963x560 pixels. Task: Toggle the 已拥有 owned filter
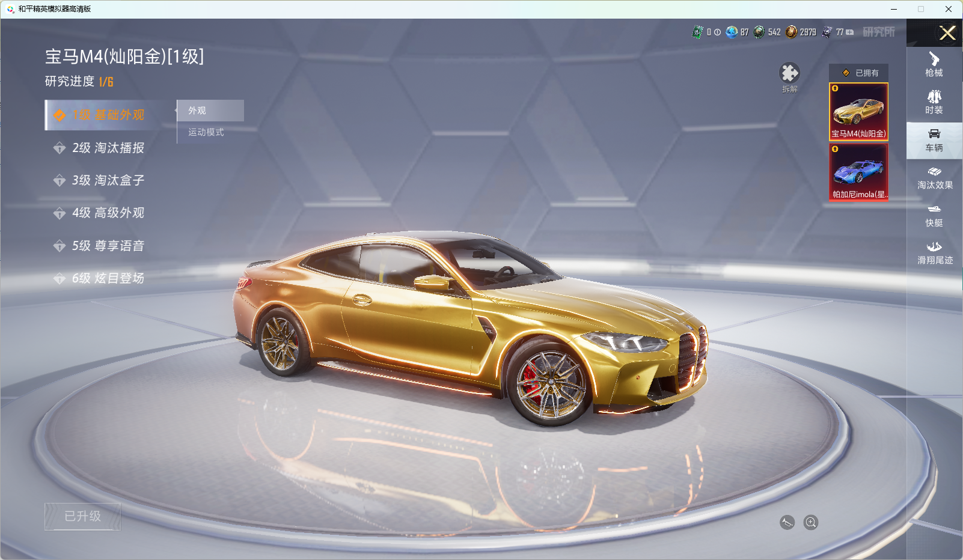click(x=858, y=73)
